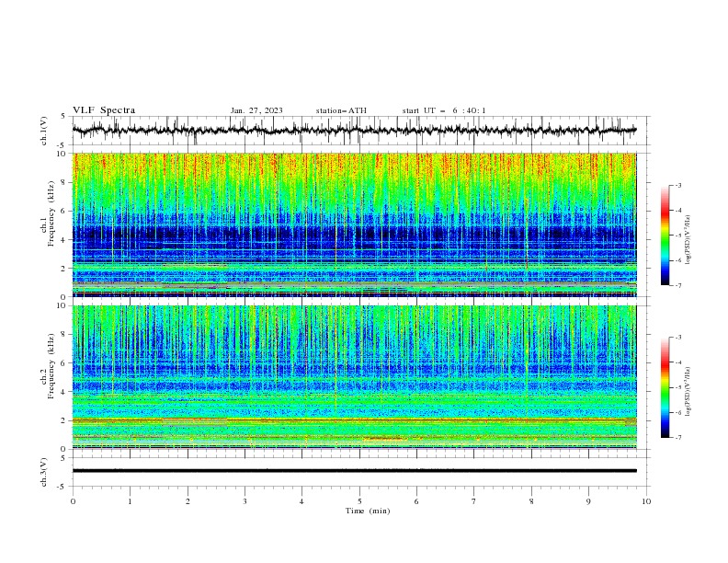The width and height of the screenshot is (728, 563).
Task: Click the date 'Jan. 27, 2023'
Action: tap(256, 110)
